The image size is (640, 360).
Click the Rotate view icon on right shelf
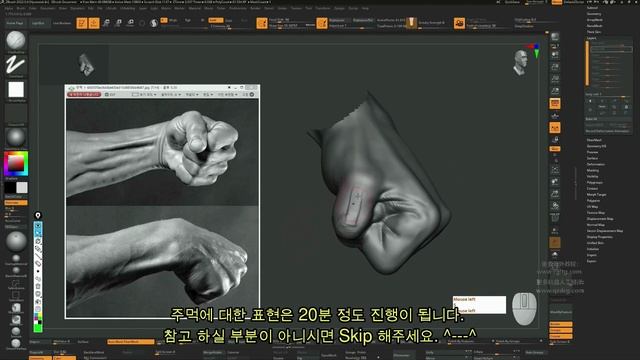pos(555,206)
